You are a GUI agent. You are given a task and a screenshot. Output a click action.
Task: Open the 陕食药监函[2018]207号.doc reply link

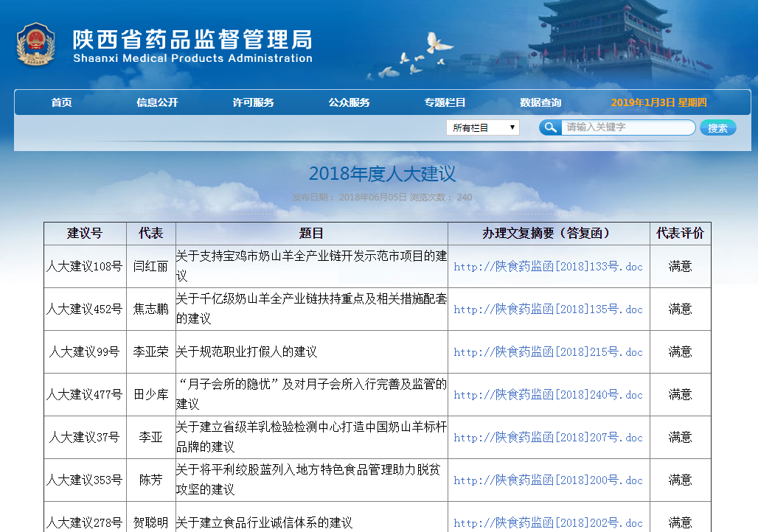pyautogui.click(x=548, y=438)
